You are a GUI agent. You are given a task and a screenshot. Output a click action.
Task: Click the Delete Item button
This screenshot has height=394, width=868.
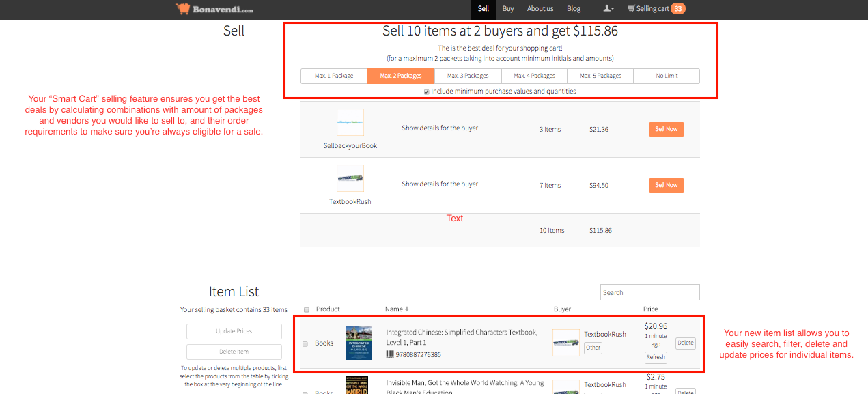tap(234, 352)
